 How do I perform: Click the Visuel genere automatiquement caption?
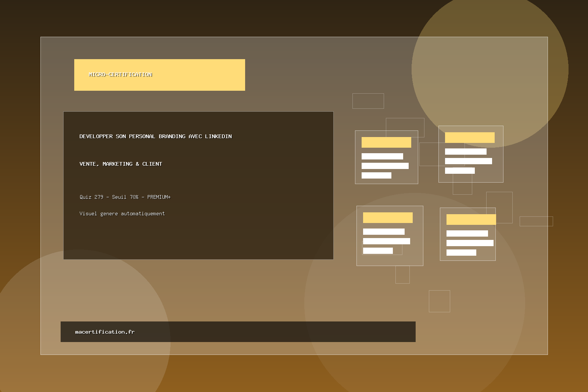tap(122, 213)
